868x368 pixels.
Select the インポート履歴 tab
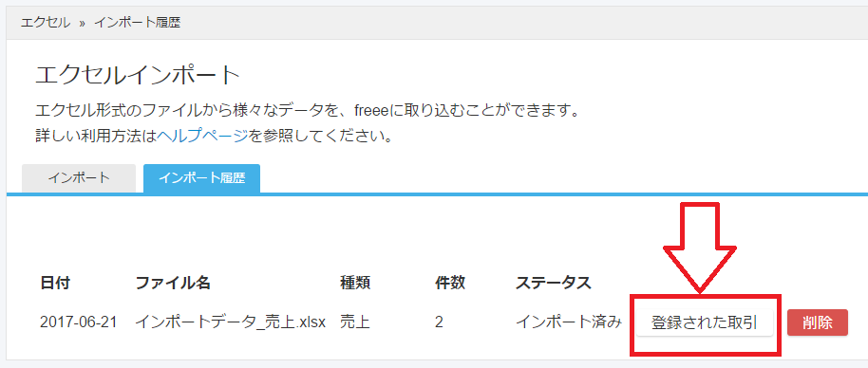tap(201, 178)
